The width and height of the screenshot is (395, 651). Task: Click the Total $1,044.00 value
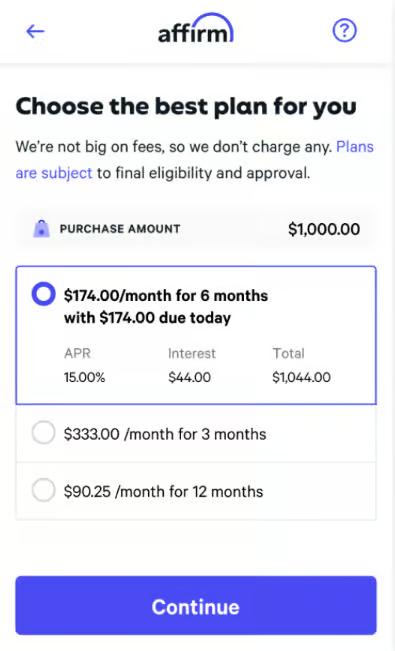pyautogui.click(x=302, y=377)
